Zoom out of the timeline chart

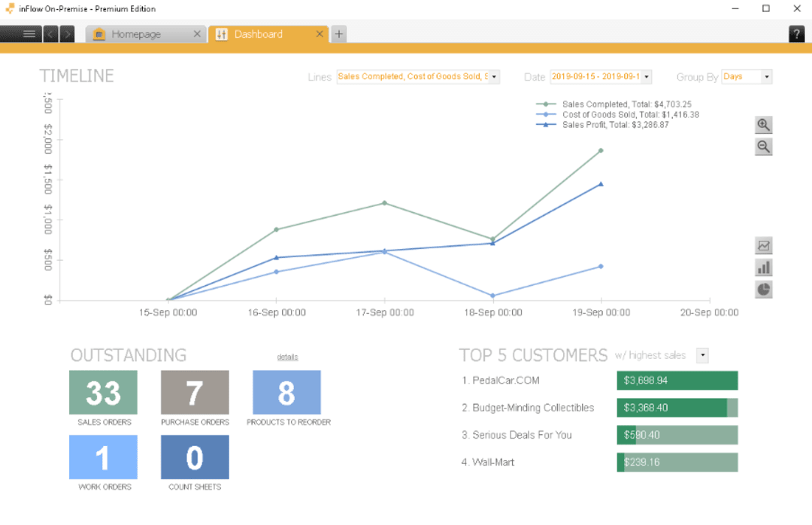pos(763,147)
